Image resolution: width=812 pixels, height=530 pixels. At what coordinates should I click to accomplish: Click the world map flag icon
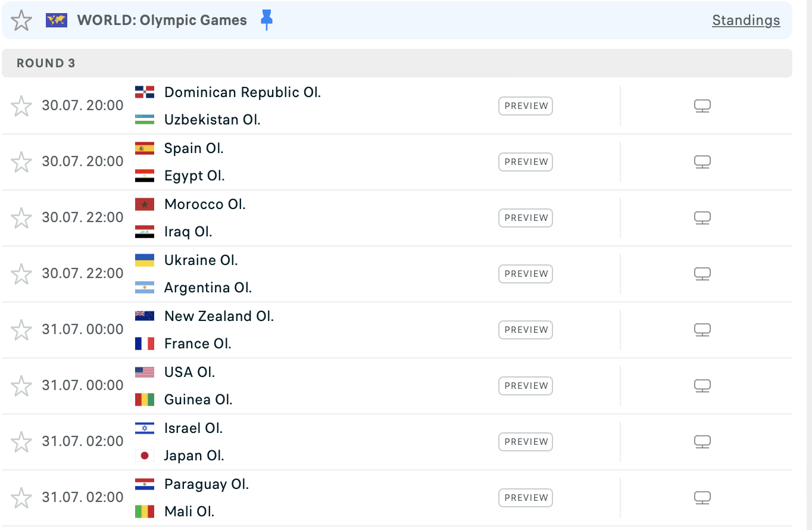[x=57, y=20]
